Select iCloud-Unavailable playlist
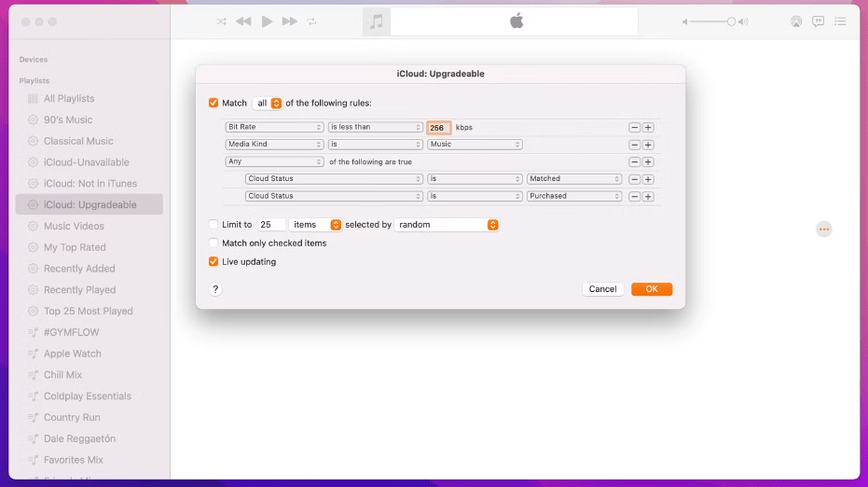This screenshot has width=868, height=487. coord(90,162)
